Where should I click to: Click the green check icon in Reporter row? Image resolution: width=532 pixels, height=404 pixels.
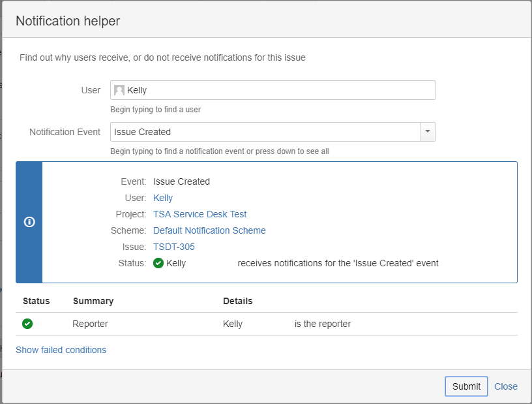27,324
